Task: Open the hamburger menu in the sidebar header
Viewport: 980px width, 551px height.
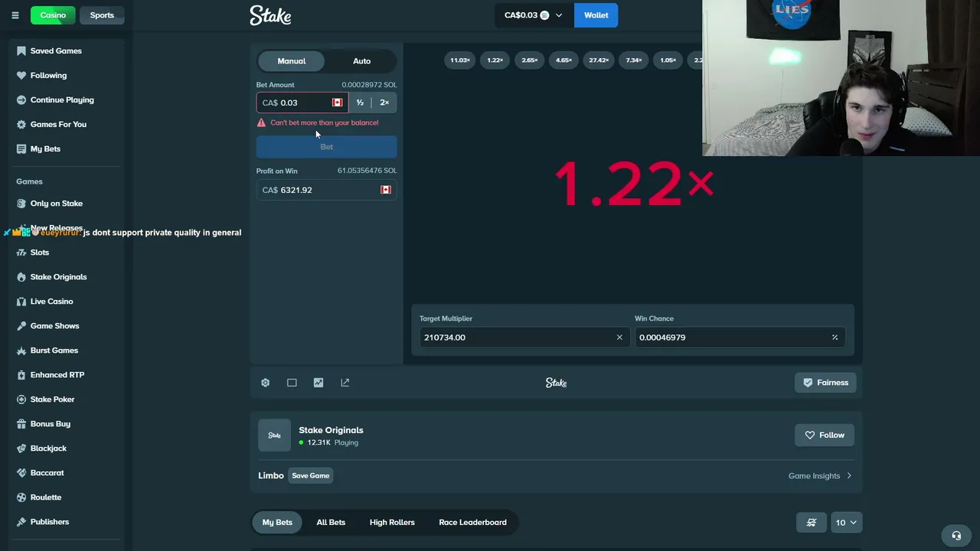Action: pos(15,15)
